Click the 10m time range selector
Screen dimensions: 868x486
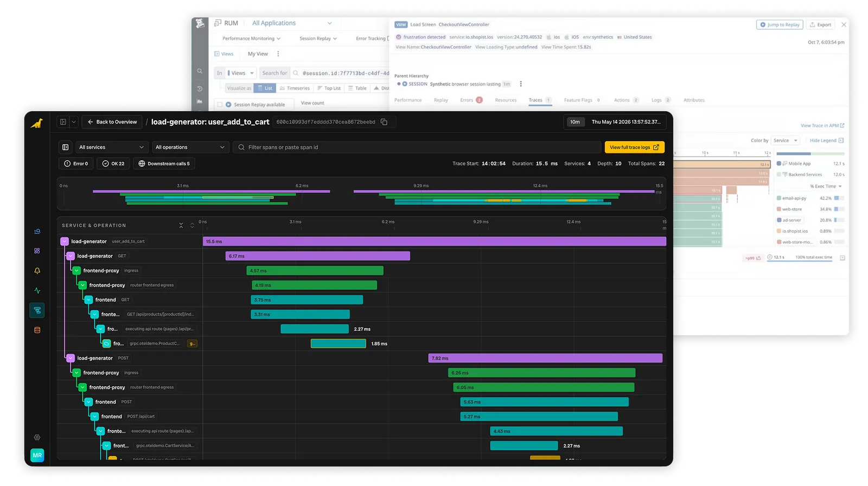[575, 122]
